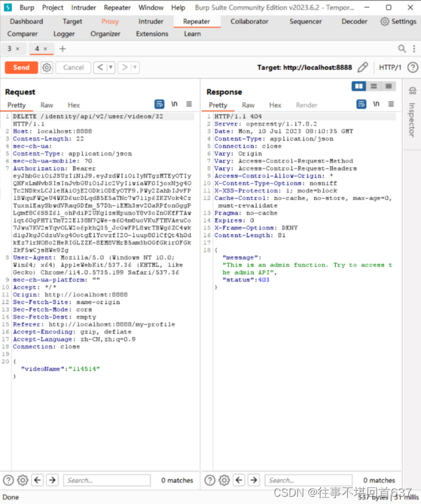Close Repeater tab 4
The image size is (421, 504).
(x=45, y=49)
